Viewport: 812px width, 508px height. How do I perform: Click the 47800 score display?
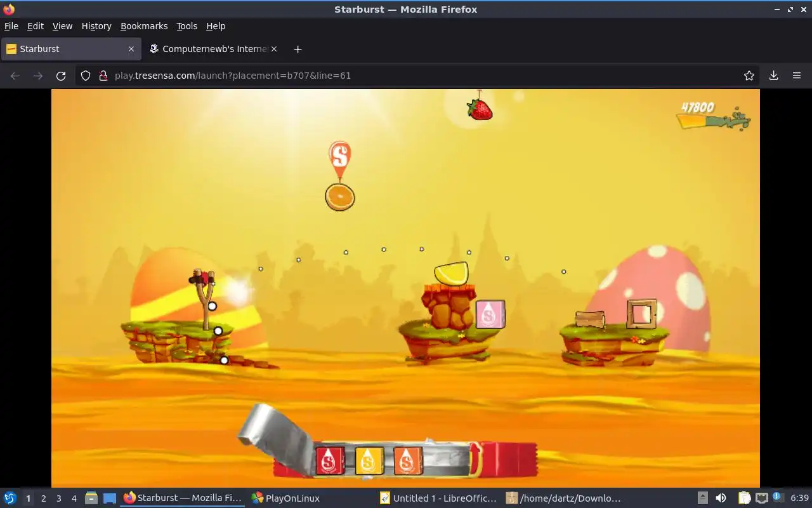[697, 107]
